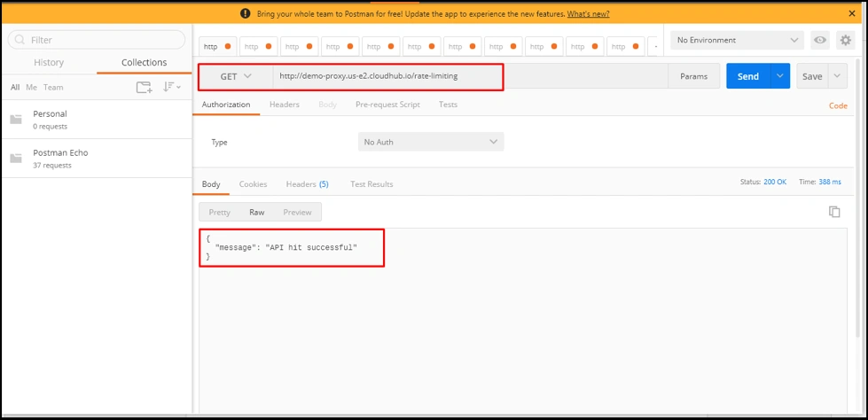Image resolution: width=868 pixels, height=420 pixels.
Task: Open the Pre-request Script tab
Action: pyautogui.click(x=387, y=104)
